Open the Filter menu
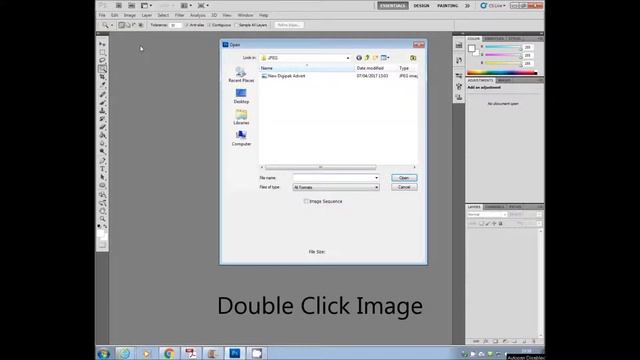The height and width of the screenshot is (360, 640). 180,15
